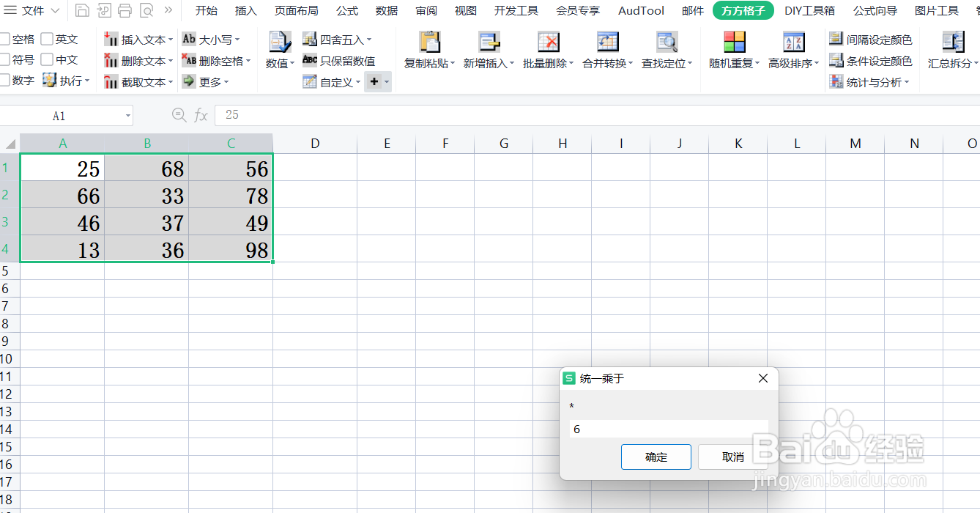This screenshot has height=513, width=980.
Task: Click the 批量删除 icon
Action: pos(549,42)
